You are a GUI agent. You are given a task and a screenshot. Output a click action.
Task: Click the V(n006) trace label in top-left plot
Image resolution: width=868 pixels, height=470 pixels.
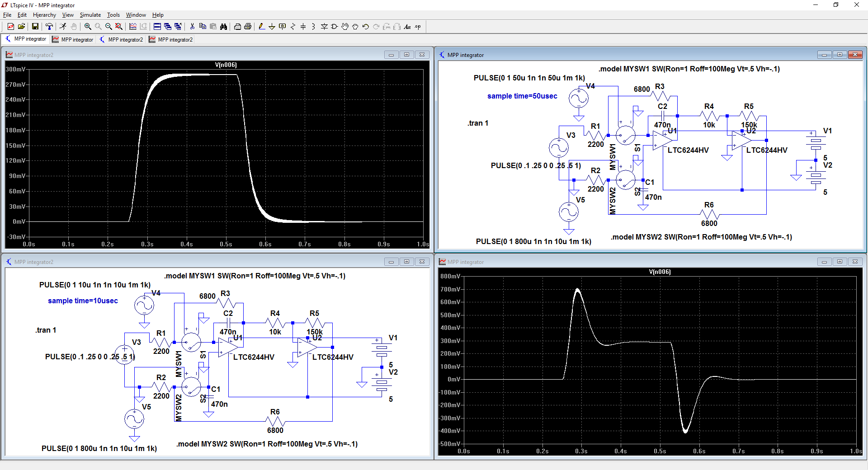[226, 65]
